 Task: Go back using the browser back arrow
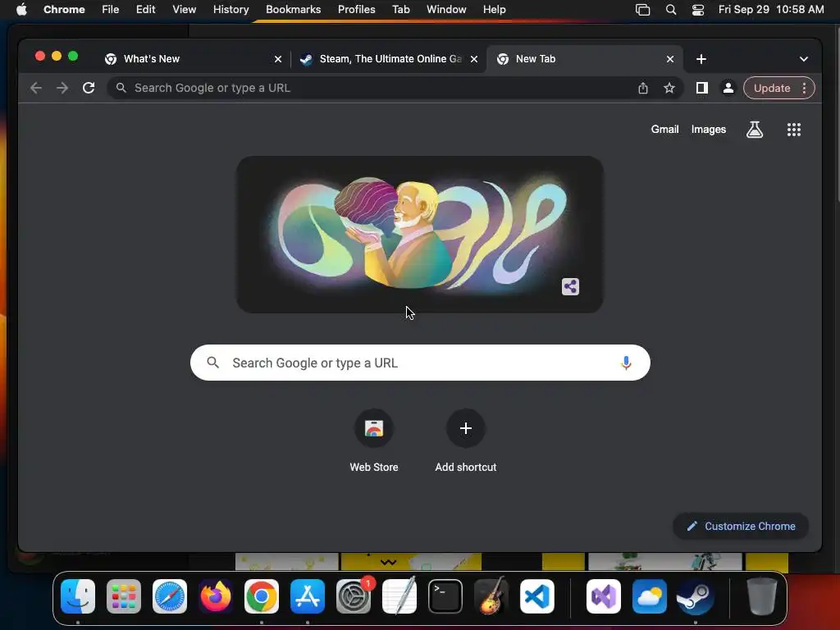[36, 88]
